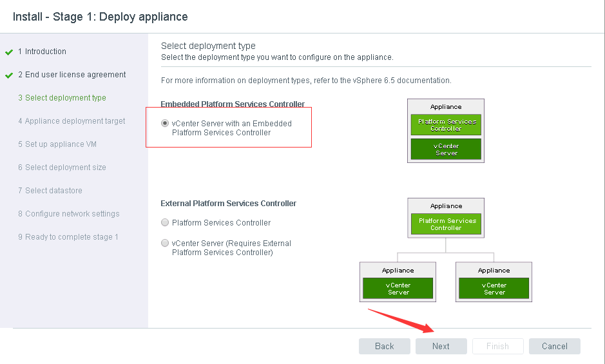Open step 1 Introduction in sidebar
This screenshot has height=364, width=605.
[42, 52]
